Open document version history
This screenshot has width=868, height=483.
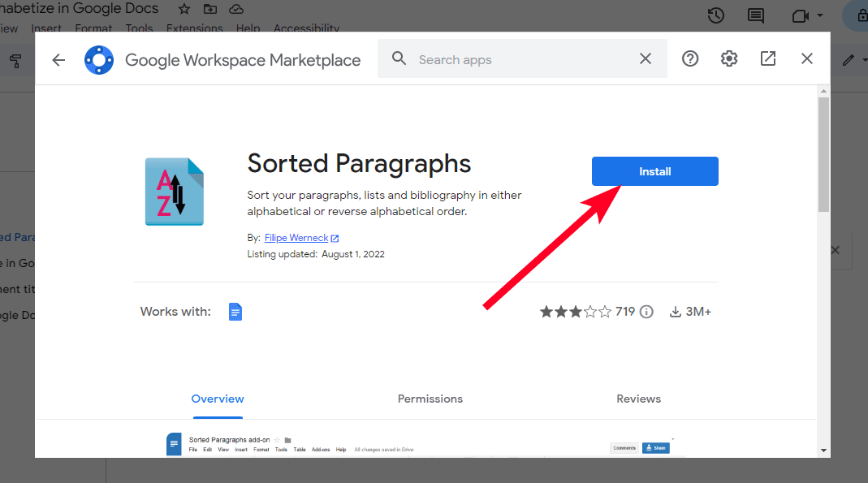point(715,15)
